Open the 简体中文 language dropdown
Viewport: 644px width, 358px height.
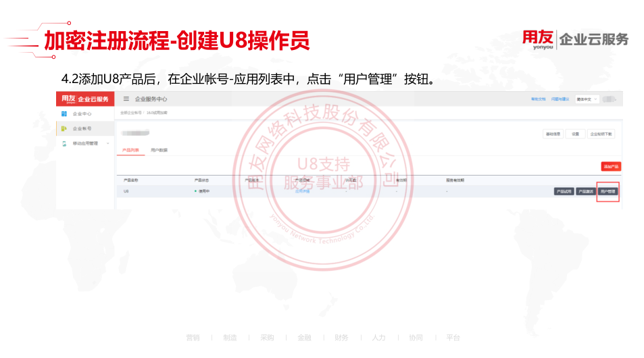coord(587,99)
